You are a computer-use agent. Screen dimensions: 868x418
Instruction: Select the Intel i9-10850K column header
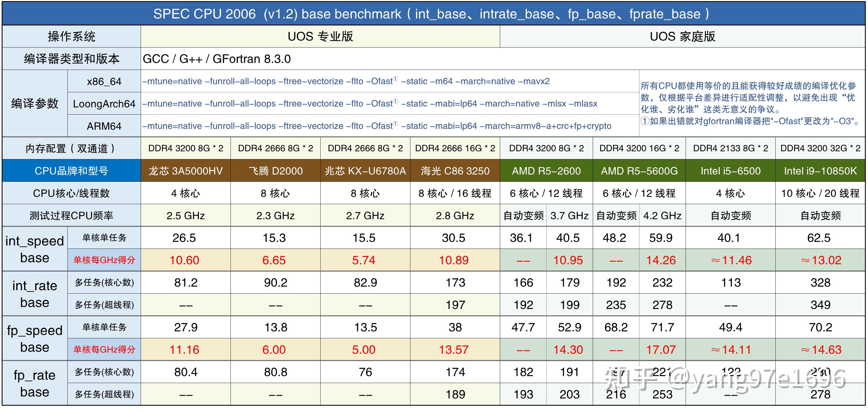(x=820, y=171)
